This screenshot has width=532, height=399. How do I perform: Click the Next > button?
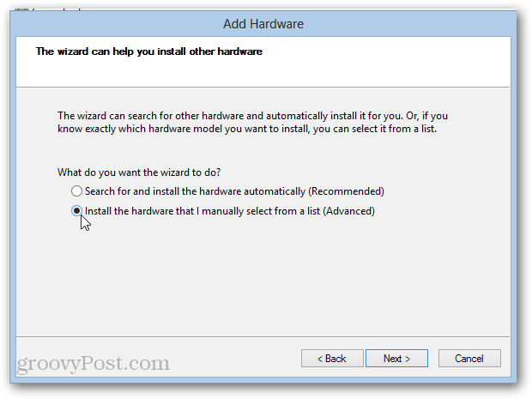396,359
